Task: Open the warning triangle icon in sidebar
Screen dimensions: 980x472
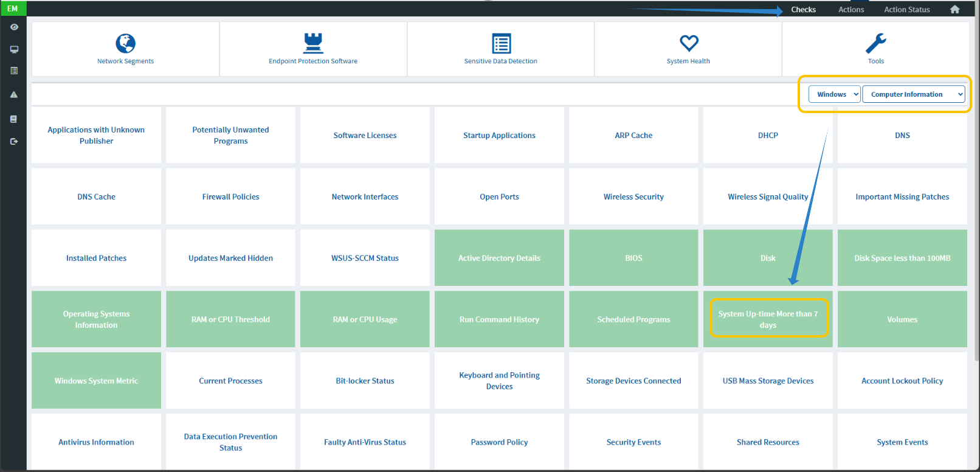Action: 14,94
